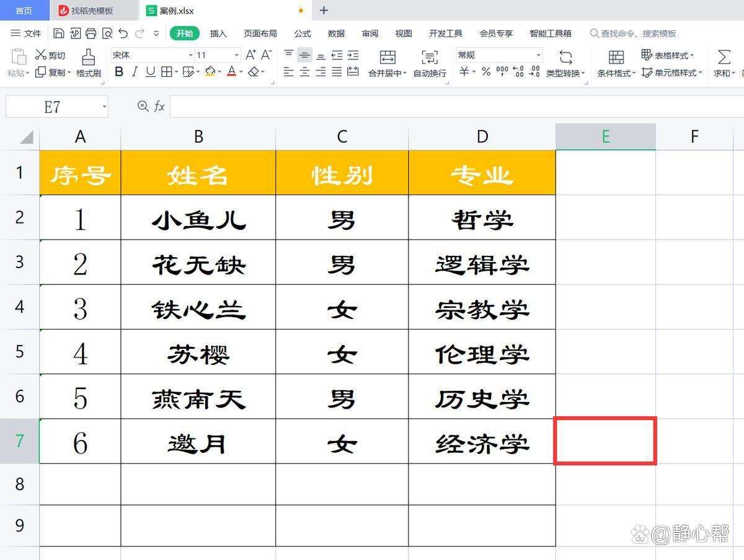Click the borders grid icon
This screenshot has height=560, width=744.
pos(166,72)
